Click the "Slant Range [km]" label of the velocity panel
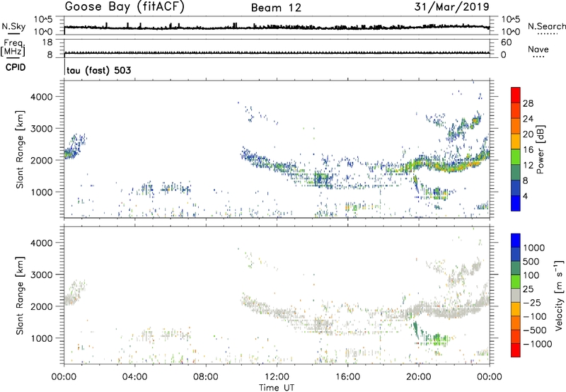This screenshot has height=392, width=566. coord(20,295)
